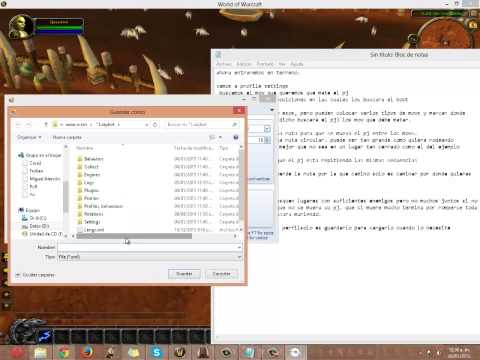This screenshot has width=480, height=360.
Task: Open the Archivo menu in Notepad
Action: coord(224,64)
